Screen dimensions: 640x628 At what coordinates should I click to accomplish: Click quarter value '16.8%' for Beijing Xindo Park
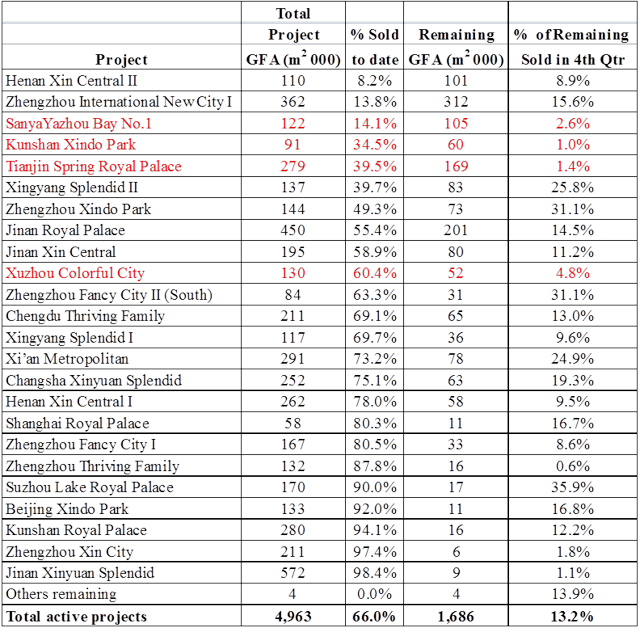pos(573,509)
